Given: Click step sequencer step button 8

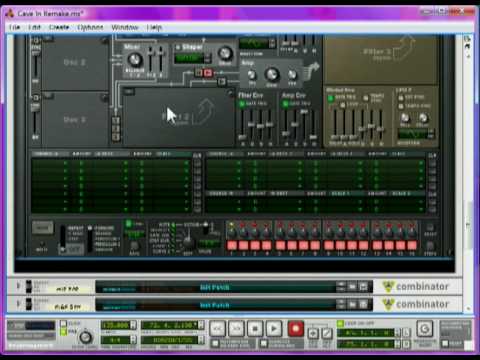Looking at the screenshot, I should [315, 246].
